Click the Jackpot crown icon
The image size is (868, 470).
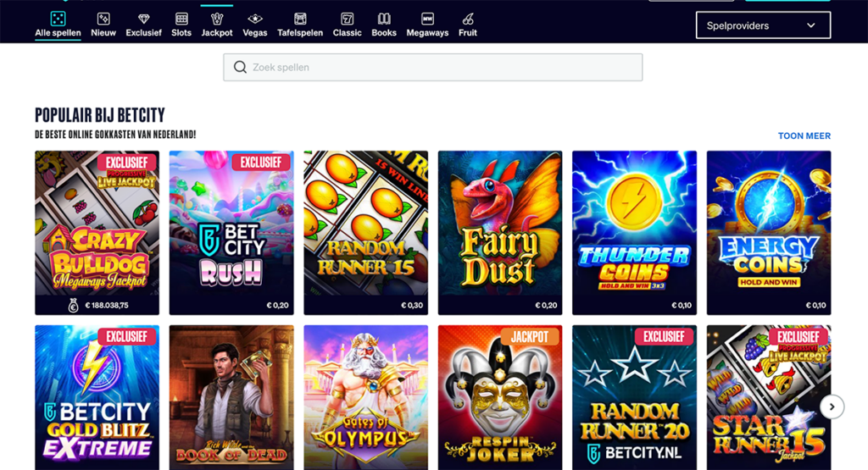(x=217, y=19)
